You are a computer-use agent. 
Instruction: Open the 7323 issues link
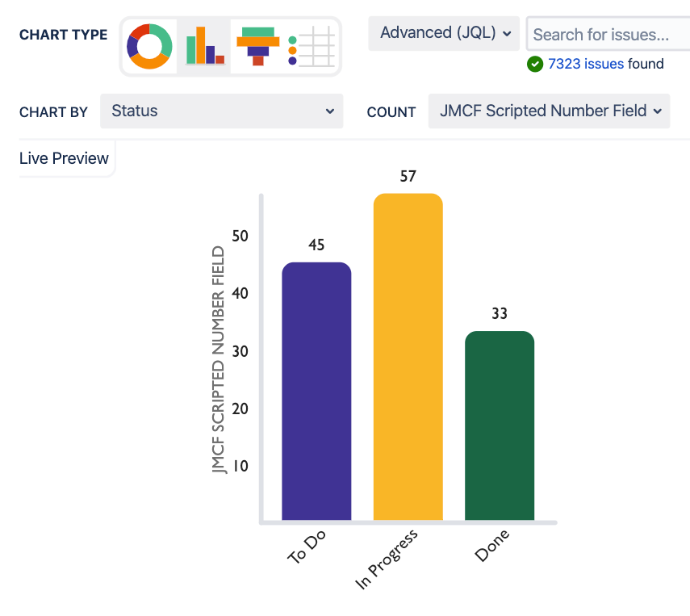(x=586, y=64)
